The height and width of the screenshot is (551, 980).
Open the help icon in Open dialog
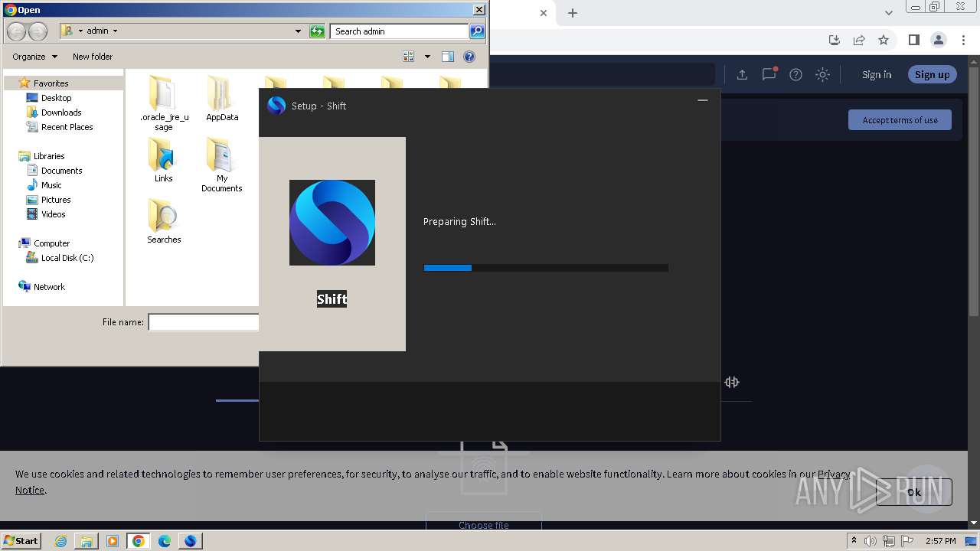[469, 57]
